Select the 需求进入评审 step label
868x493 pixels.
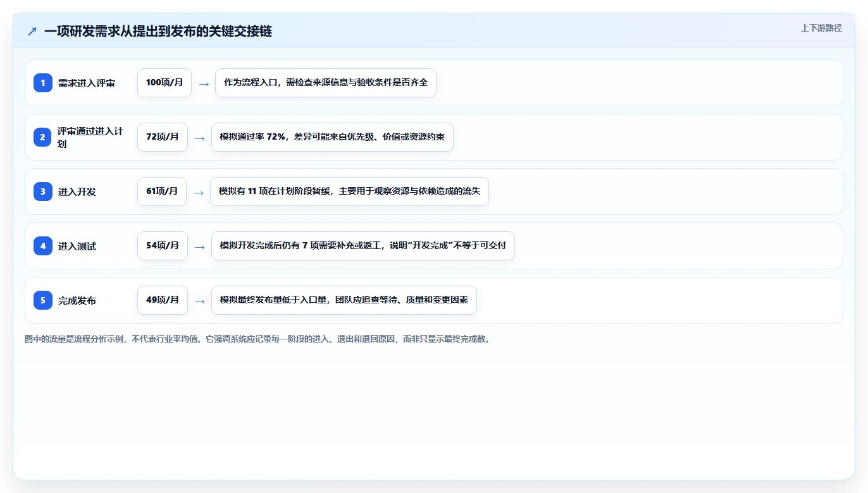[87, 83]
